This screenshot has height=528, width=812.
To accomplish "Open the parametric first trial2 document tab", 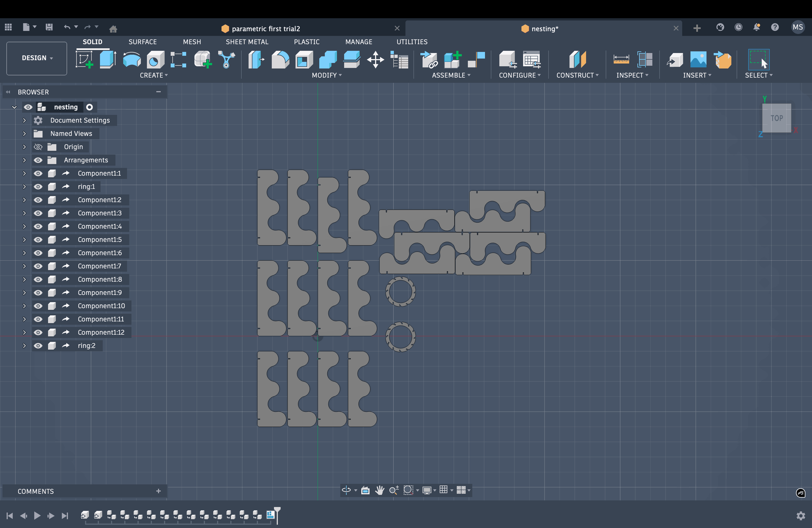I will [265, 29].
